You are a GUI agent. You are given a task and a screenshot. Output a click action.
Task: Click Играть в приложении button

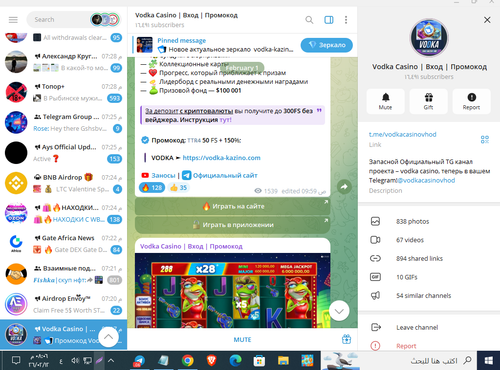pos(233,225)
